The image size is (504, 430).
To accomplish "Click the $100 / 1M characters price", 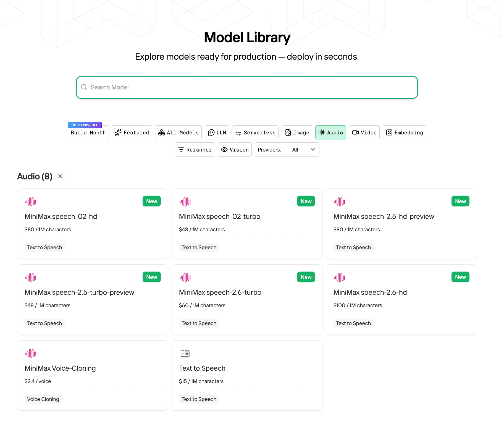I will click(358, 305).
